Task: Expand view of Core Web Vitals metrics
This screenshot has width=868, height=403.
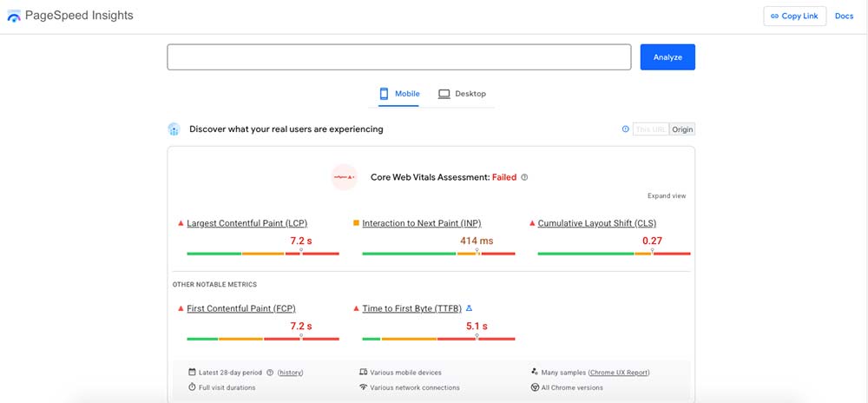Action: [x=666, y=196]
